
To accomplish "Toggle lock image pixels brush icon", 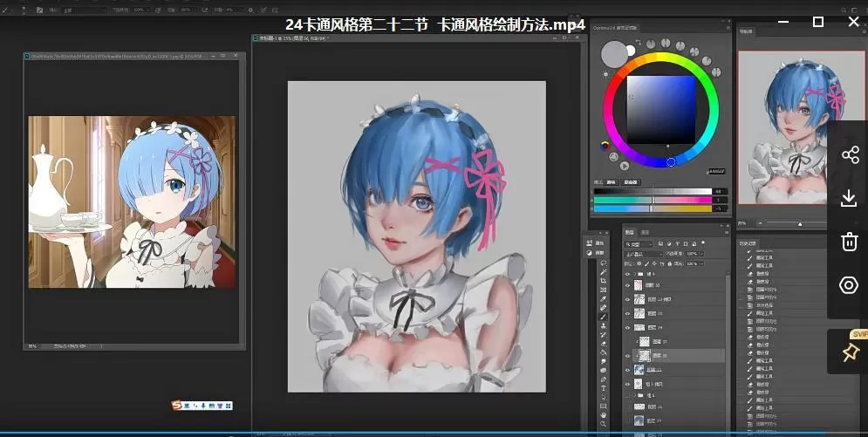I will pos(646,264).
